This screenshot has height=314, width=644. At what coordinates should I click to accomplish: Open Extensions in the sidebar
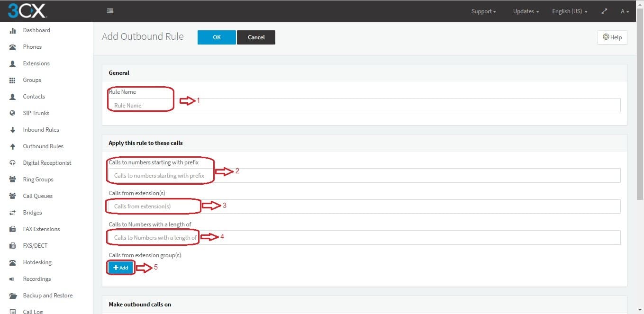[36, 63]
